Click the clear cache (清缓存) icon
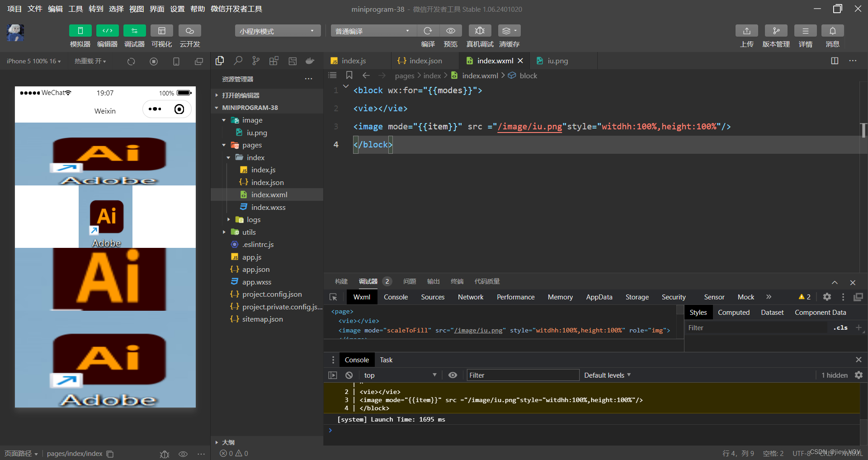 point(509,31)
